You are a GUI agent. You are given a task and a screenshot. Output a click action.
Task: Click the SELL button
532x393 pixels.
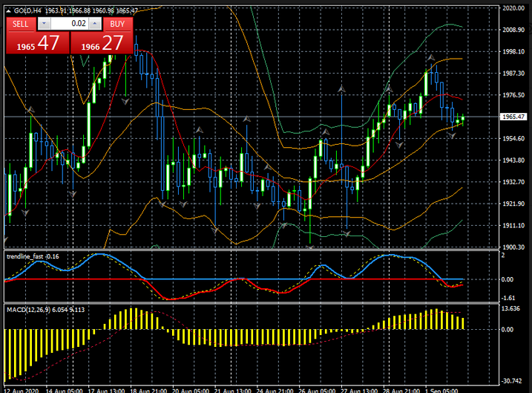(x=21, y=24)
